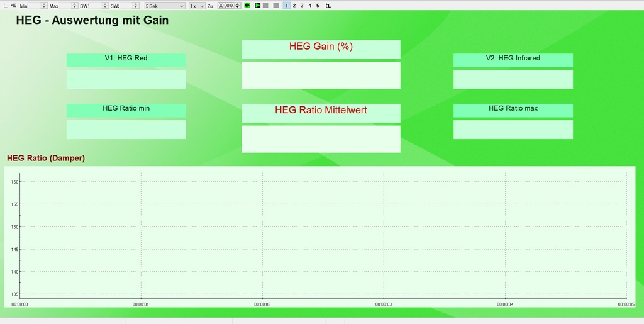644x324 pixels.
Task: Click the 'HEG Ratio max' label
Action: tap(513, 111)
